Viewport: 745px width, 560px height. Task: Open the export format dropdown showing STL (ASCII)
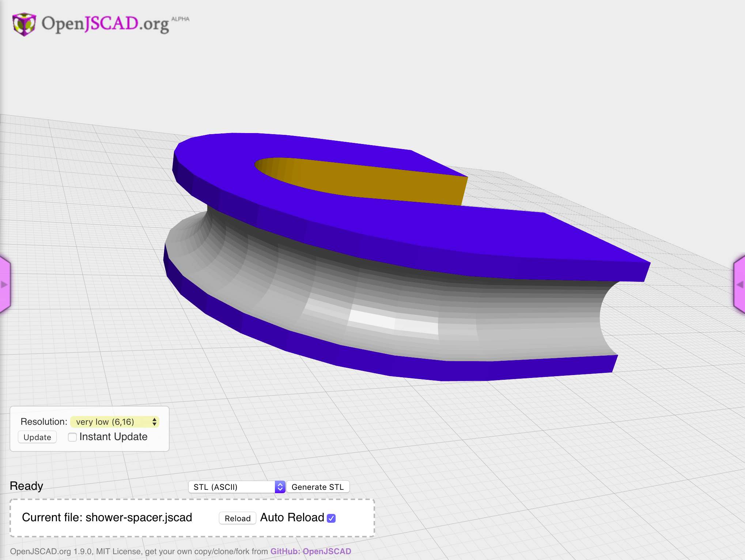click(236, 487)
